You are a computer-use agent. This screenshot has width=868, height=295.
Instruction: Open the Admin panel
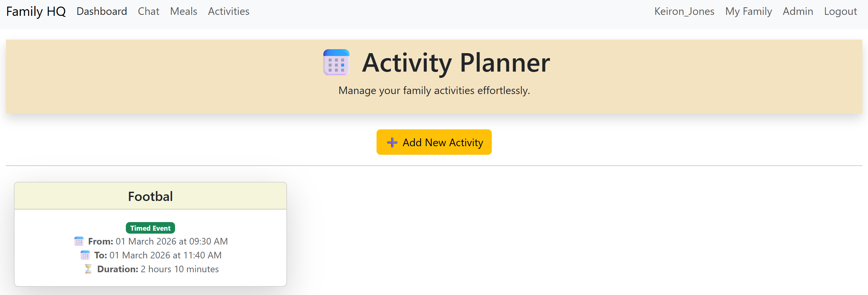(798, 11)
